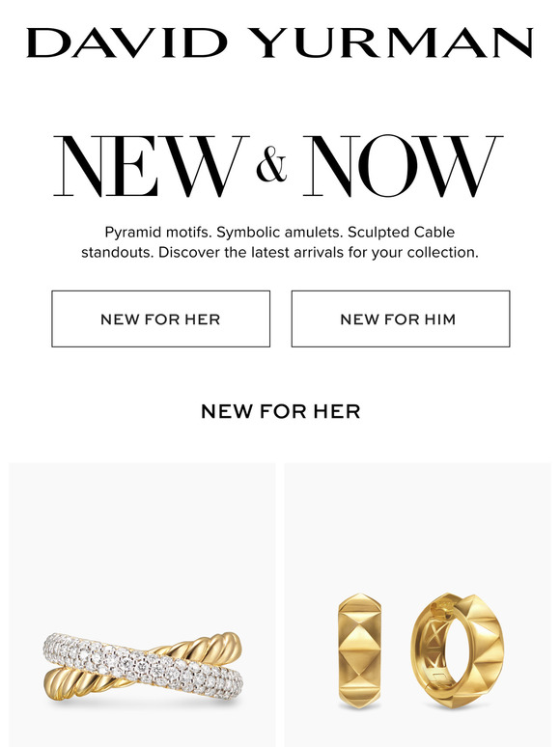Click the 'Discover the latest arrivals' text line

279,252
